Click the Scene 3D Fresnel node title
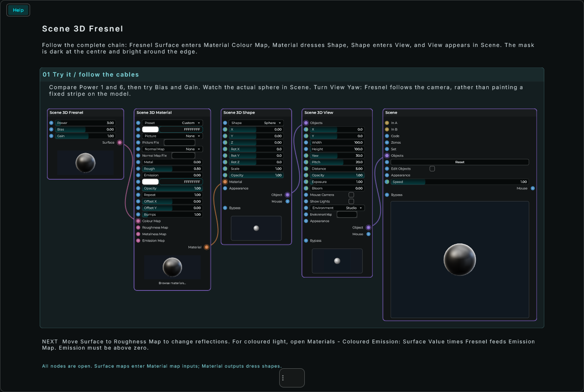584x392 pixels. (67, 113)
